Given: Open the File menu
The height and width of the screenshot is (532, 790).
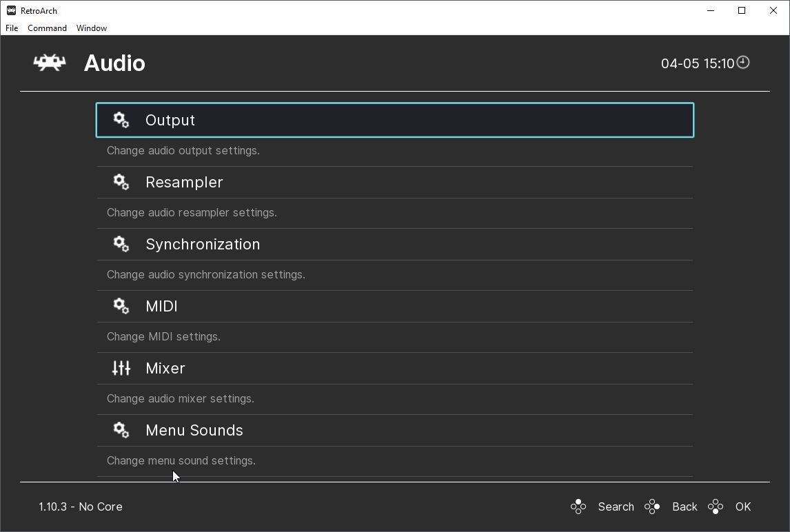Looking at the screenshot, I should click(12, 28).
